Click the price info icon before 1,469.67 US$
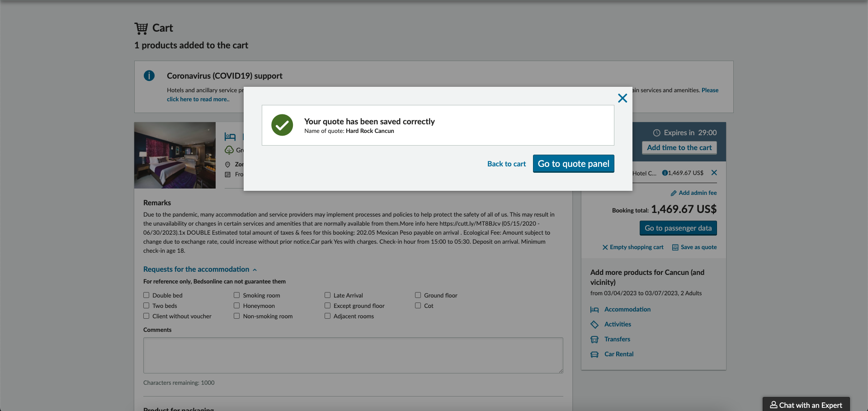The image size is (868, 411). click(x=665, y=173)
